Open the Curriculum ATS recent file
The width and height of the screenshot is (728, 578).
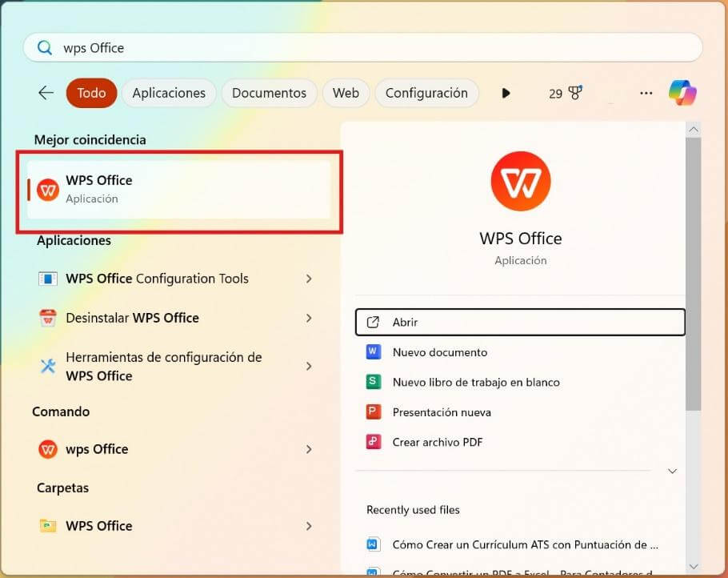tap(526, 544)
